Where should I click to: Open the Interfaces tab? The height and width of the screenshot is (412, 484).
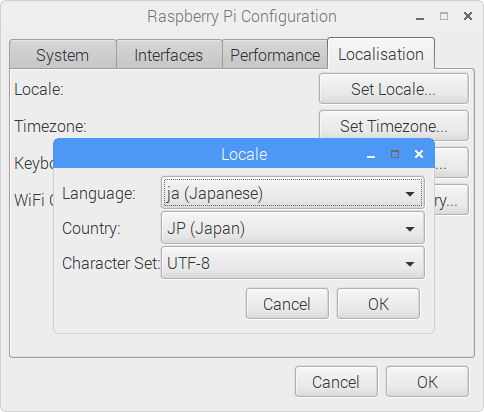click(169, 55)
